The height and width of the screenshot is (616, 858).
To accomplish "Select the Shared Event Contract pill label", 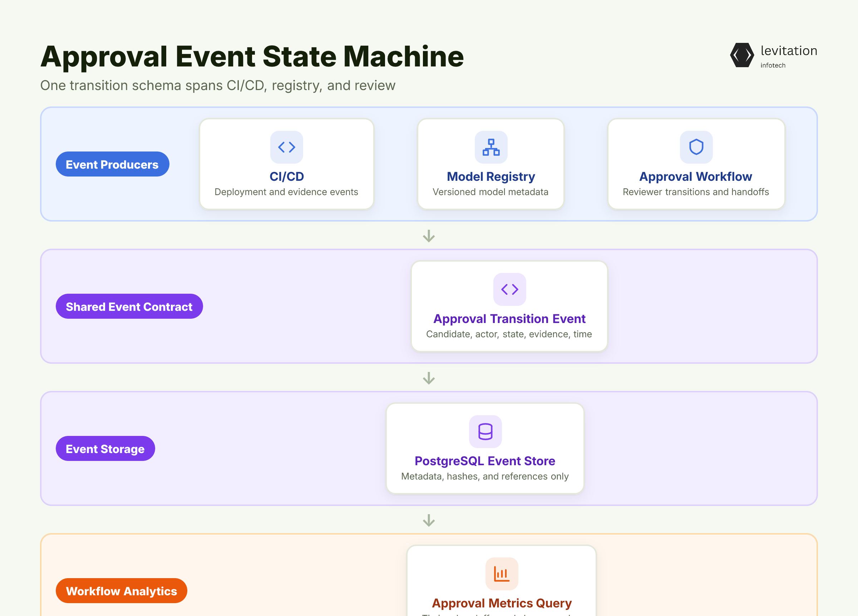I will [129, 306].
